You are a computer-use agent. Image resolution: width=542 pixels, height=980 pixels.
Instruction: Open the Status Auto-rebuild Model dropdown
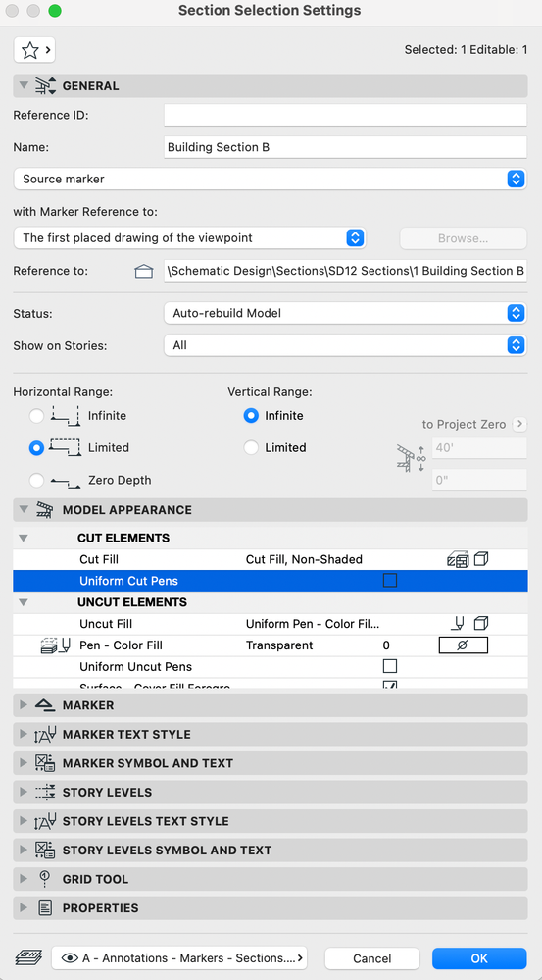coord(345,313)
